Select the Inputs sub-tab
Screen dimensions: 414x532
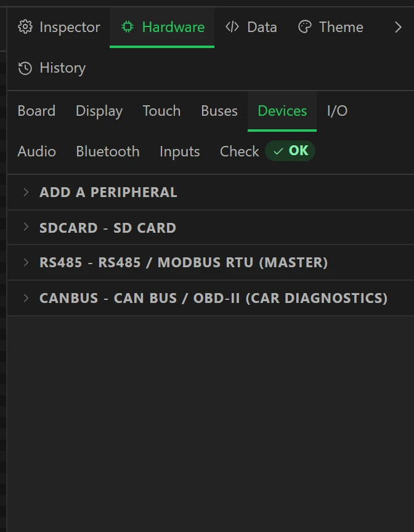(179, 151)
